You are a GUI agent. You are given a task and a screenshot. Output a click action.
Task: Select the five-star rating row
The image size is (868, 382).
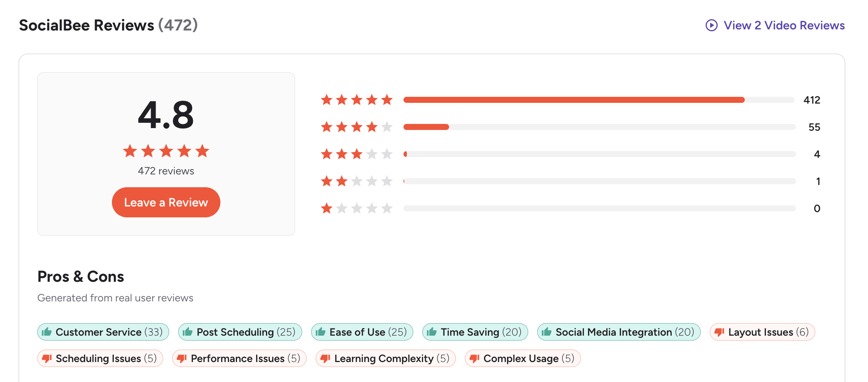click(356, 100)
